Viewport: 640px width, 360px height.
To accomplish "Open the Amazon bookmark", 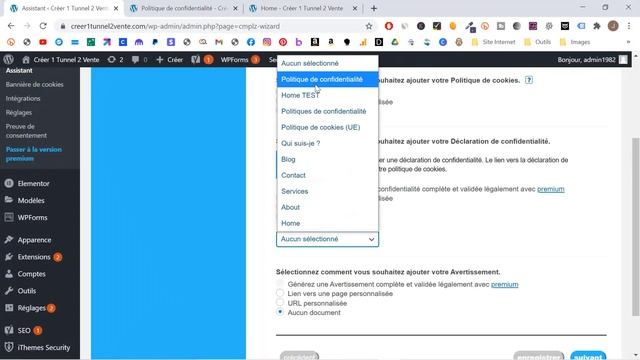I will [331, 42].
